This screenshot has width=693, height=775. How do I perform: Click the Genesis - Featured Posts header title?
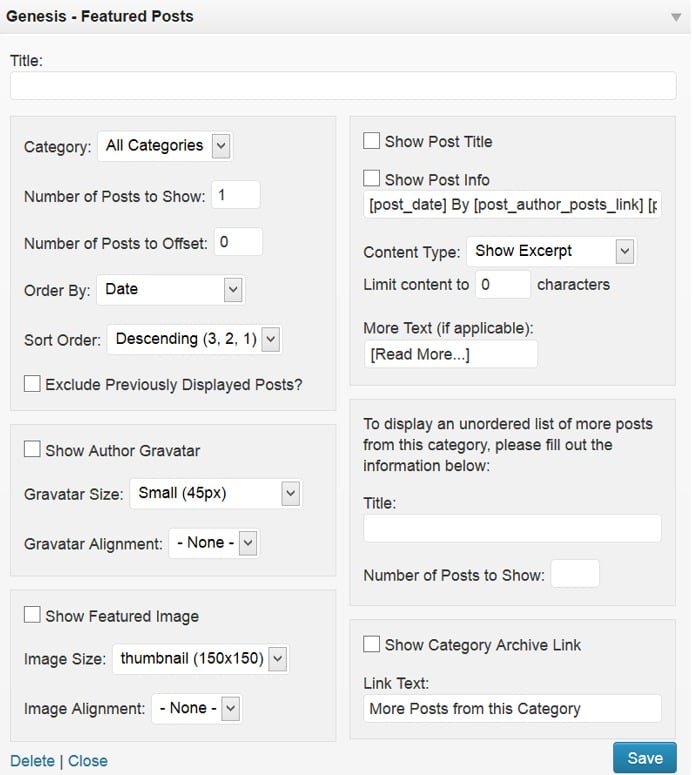(x=100, y=16)
